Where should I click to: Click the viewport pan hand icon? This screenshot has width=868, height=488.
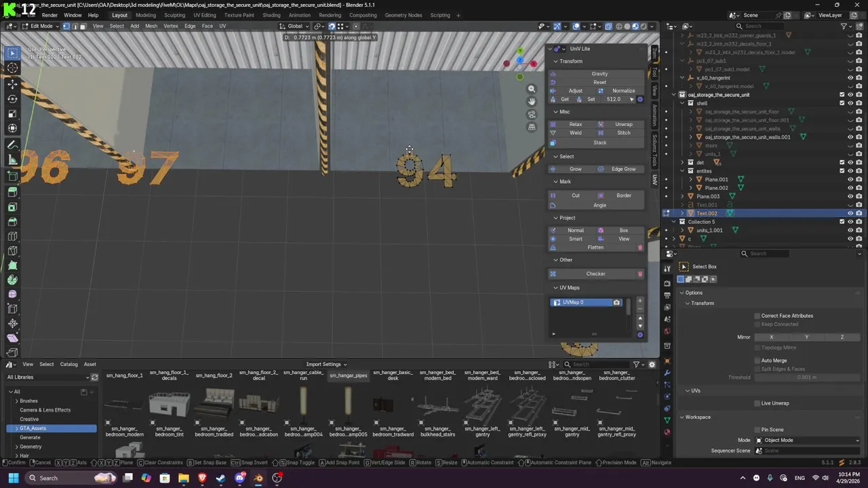(x=532, y=101)
